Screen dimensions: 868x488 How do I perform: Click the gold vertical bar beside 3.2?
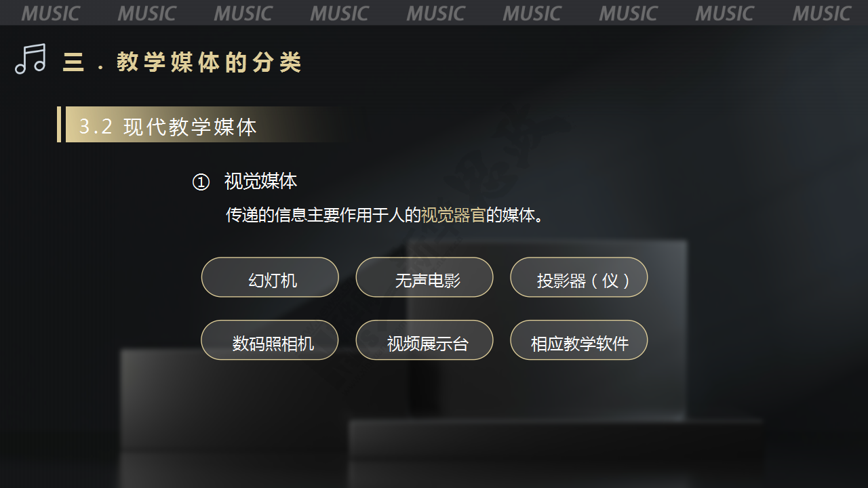pyautogui.click(x=59, y=125)
